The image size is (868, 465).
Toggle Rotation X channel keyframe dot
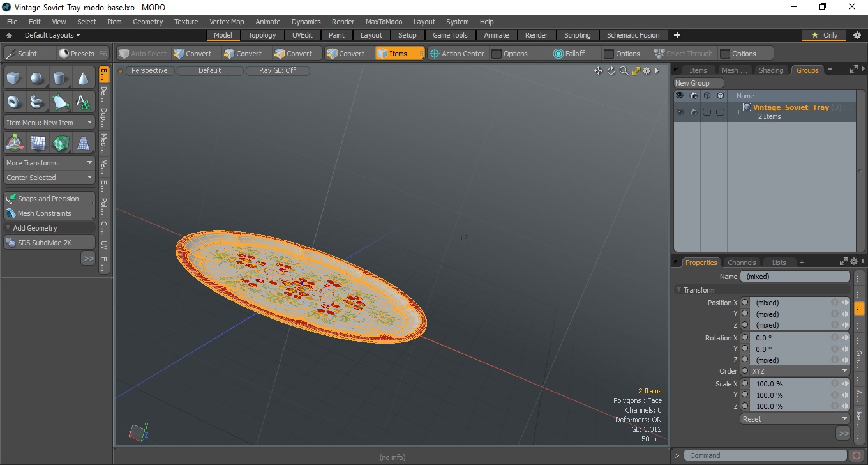pyautogui.click(x=745, y=338)
